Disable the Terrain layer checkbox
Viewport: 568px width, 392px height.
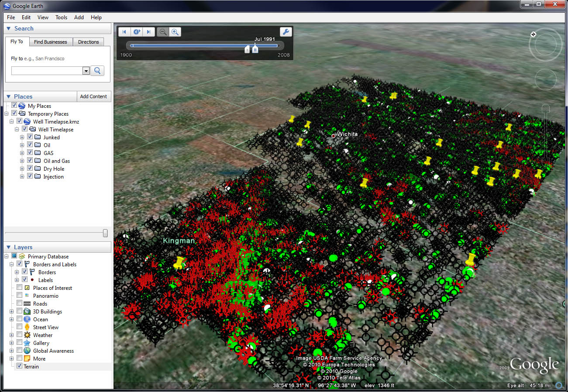click(19, 366)
